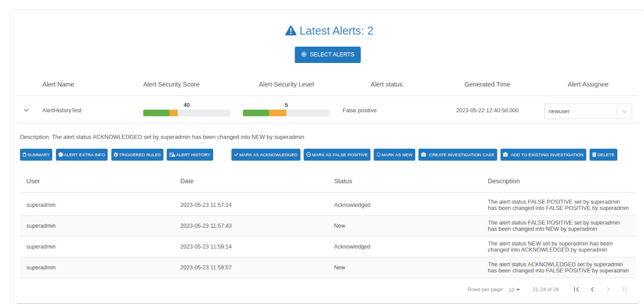Click the False positive status text
The height and width of the screenshot is (304, 644).
[x=360, y=110]
